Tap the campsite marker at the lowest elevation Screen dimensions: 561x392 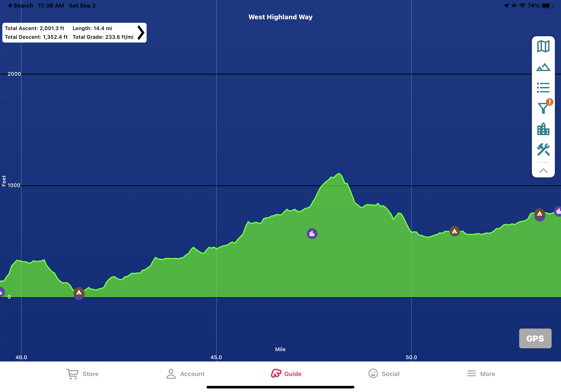tap(79, 292)
